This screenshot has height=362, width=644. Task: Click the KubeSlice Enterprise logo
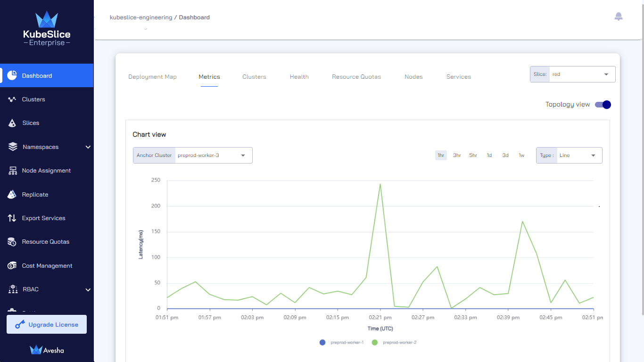(47, 29)
